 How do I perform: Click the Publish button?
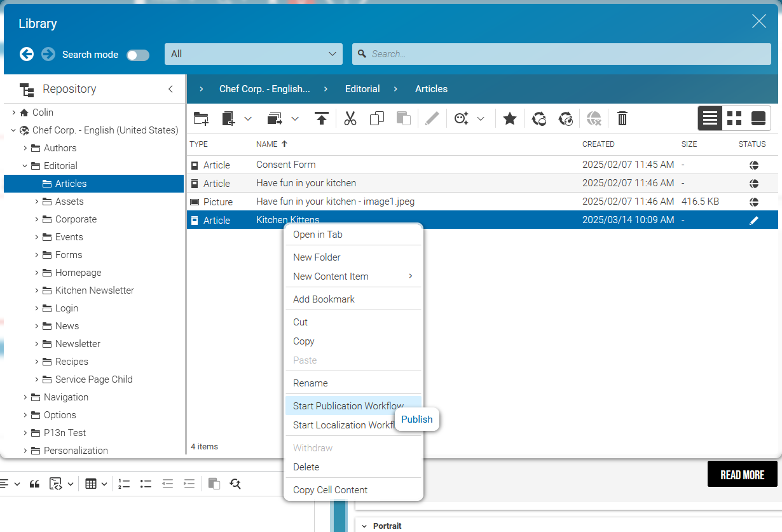tap(416, 419)
